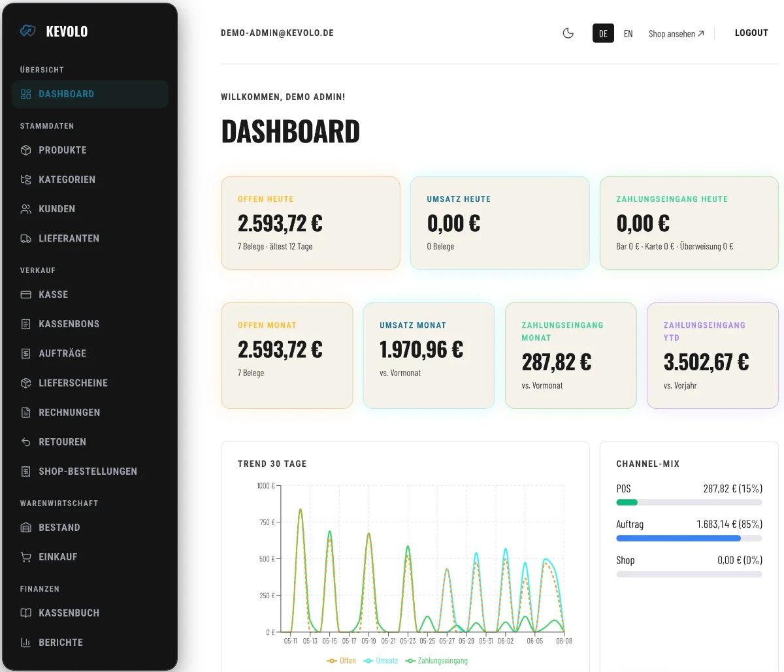Click the Einkauf shopping cart icon
Image resolution: width=784 pixels, height=672 pixels.
[x=26, y=557]
